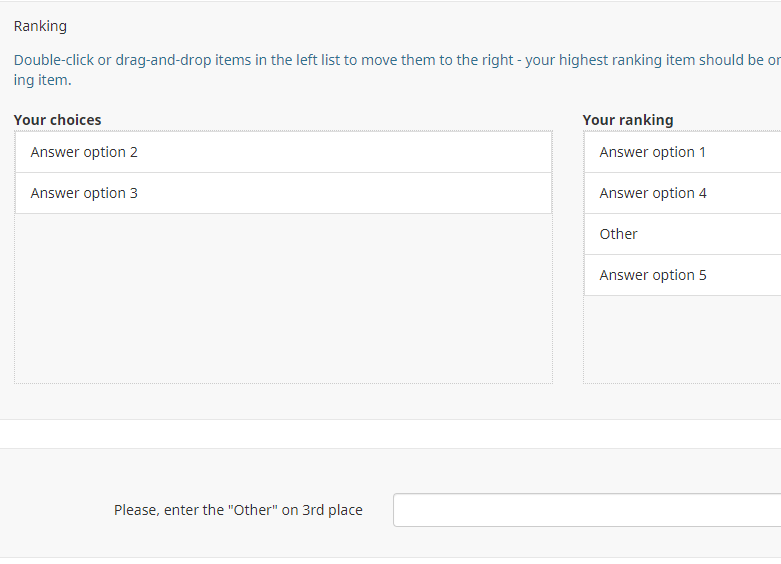Click the blank grey area left of the label
781x564 pixels.
(x=55, y=510)
